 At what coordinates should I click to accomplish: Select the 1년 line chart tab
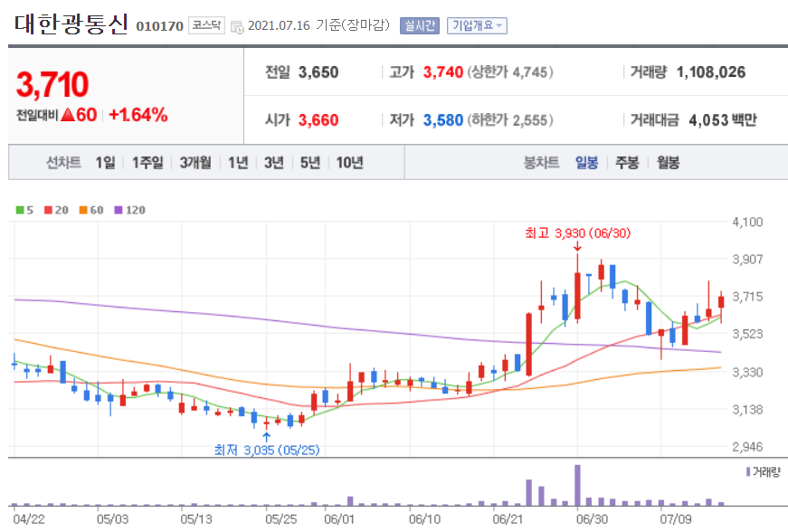(x=238, y=163)
